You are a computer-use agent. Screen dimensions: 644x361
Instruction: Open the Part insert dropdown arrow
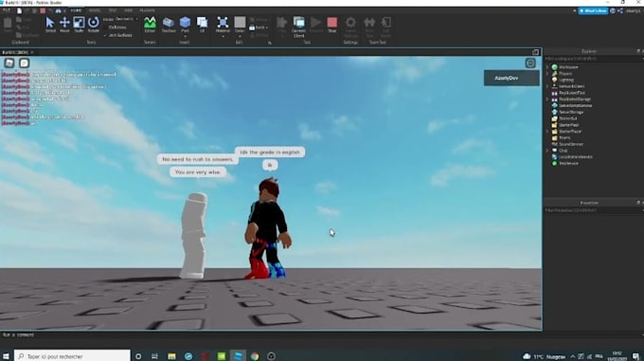pyautogui.click(x=186, y=36)
